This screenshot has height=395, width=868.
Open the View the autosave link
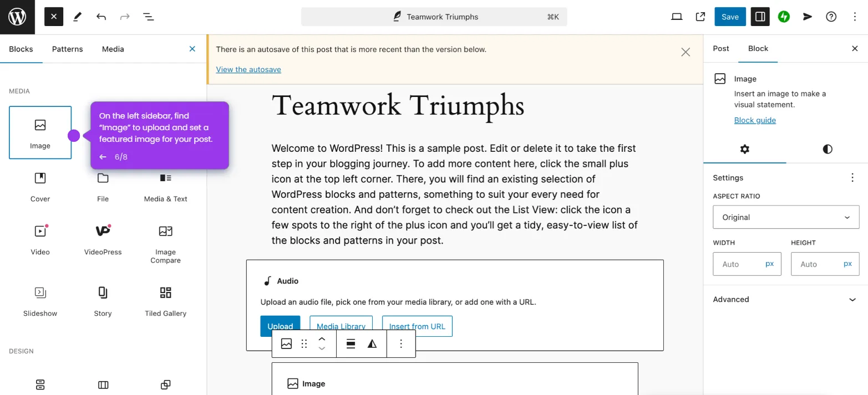pyautogui.click(x=248, y=69)
